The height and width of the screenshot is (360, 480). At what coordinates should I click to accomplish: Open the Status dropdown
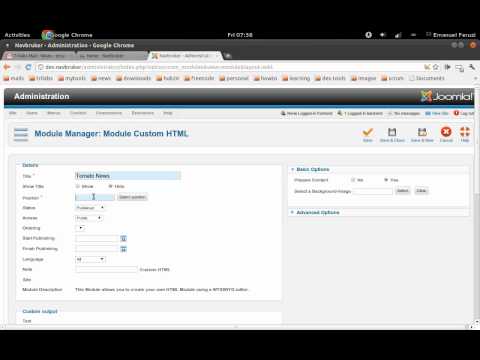[x=90, y=208]
